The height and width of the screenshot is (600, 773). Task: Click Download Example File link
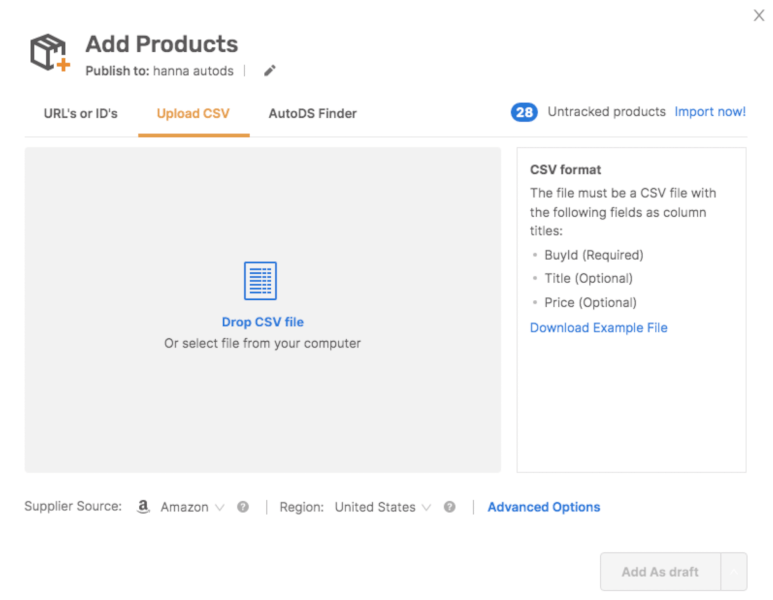(x=598, y=328)
